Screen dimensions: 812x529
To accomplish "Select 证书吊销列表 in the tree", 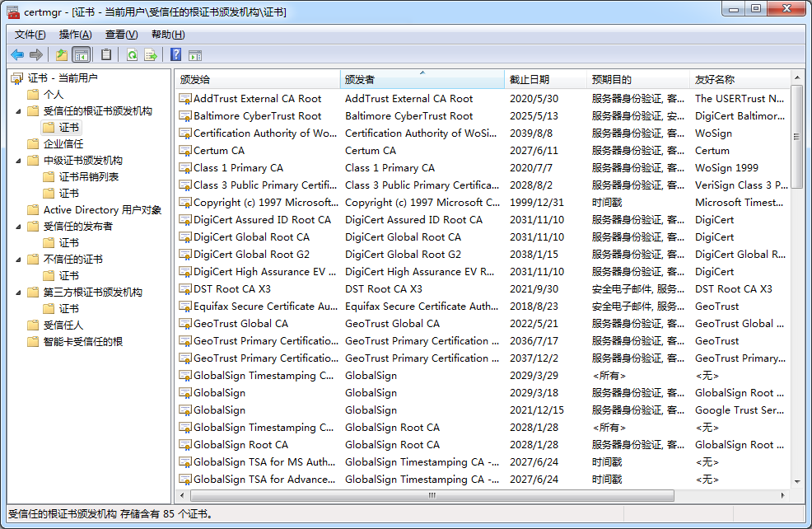I will [x=89, y=176].
